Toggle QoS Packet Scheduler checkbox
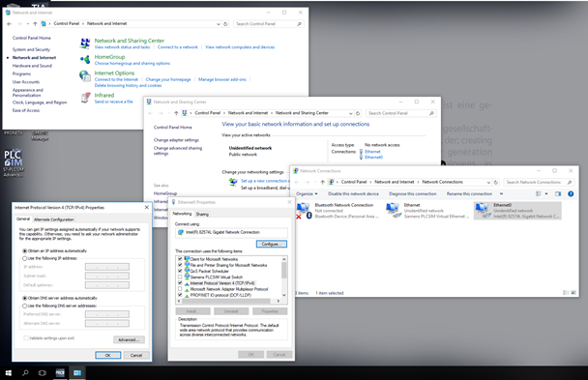588x380 pixels. (180, 271)
